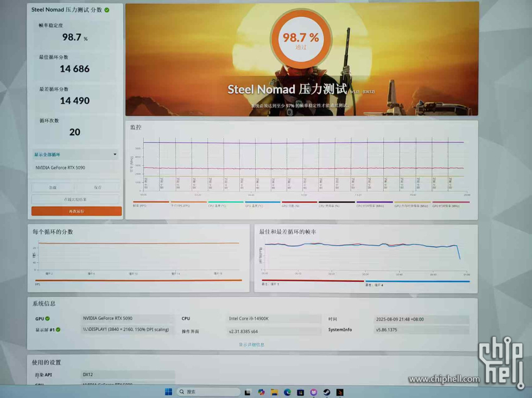Toggle the pink GPU 时钟频率 legend line
532x398 pixels.
pos(451,202)
